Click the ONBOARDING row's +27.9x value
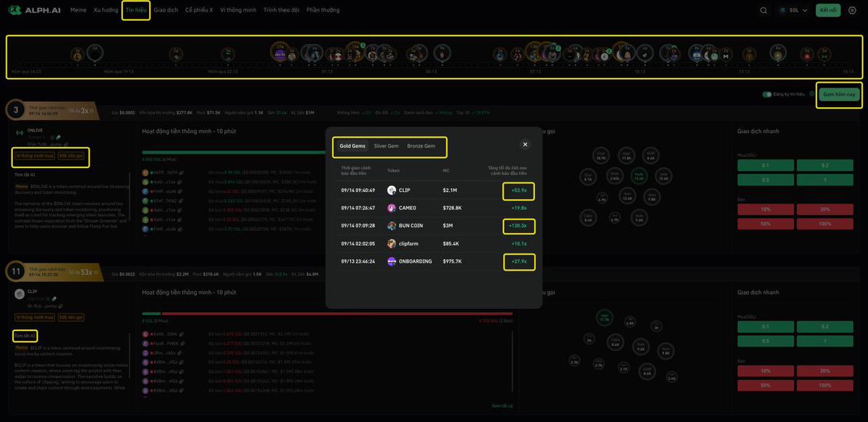 [x=518, y=261]
